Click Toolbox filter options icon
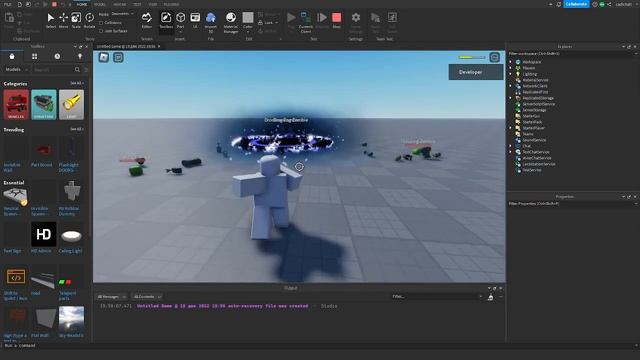 pyautogui.click(x=86, y=70)
